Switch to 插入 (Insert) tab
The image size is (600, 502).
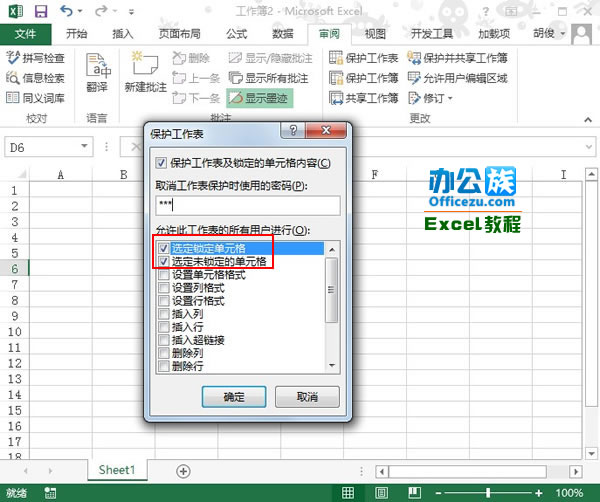(122, 34)
